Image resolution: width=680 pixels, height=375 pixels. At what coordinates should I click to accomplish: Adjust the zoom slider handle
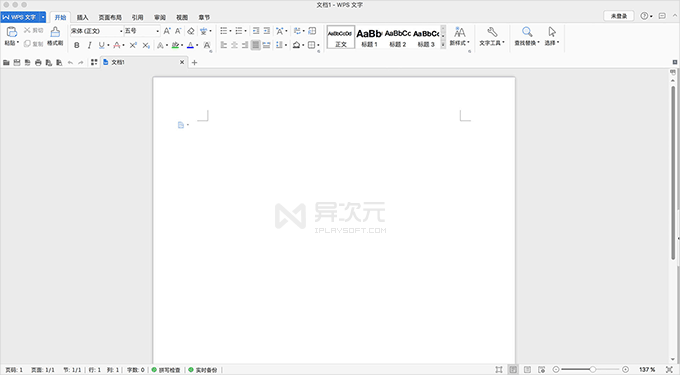tap(592, 369)
